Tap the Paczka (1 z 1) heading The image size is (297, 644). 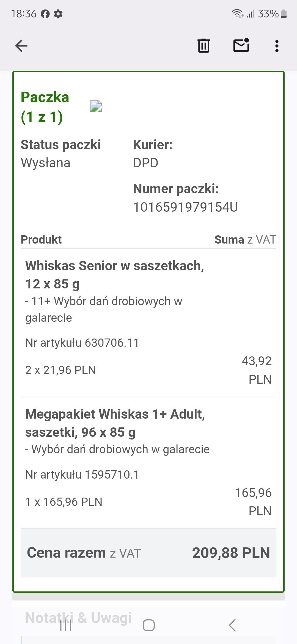coord(45,107)
